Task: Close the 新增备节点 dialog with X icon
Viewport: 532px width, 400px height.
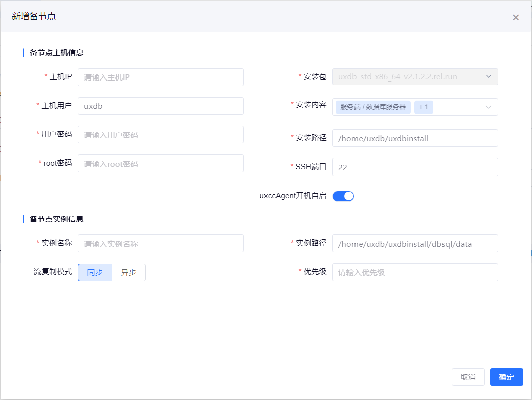Action: 515,17
